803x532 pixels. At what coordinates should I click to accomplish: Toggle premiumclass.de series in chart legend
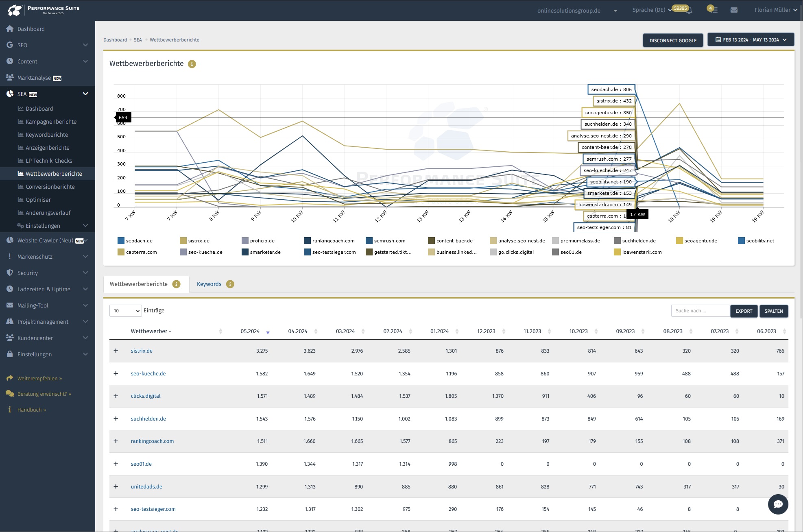pos(576,241)
